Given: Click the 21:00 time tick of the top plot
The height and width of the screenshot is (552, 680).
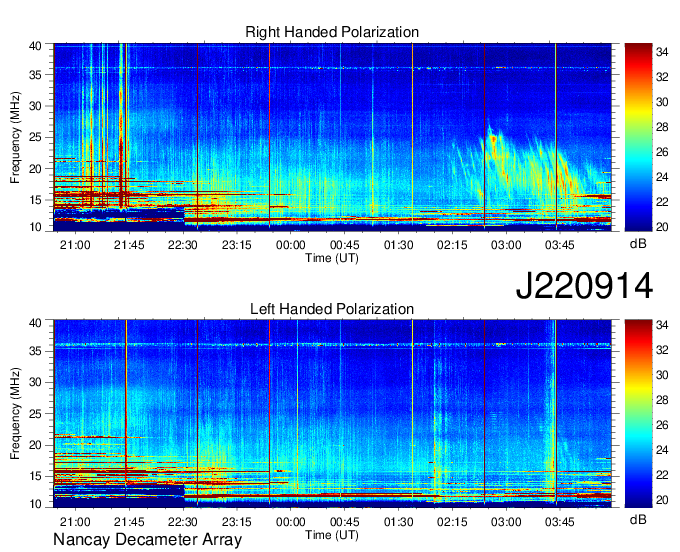Looking at the screenshot, I should point(75,245).
